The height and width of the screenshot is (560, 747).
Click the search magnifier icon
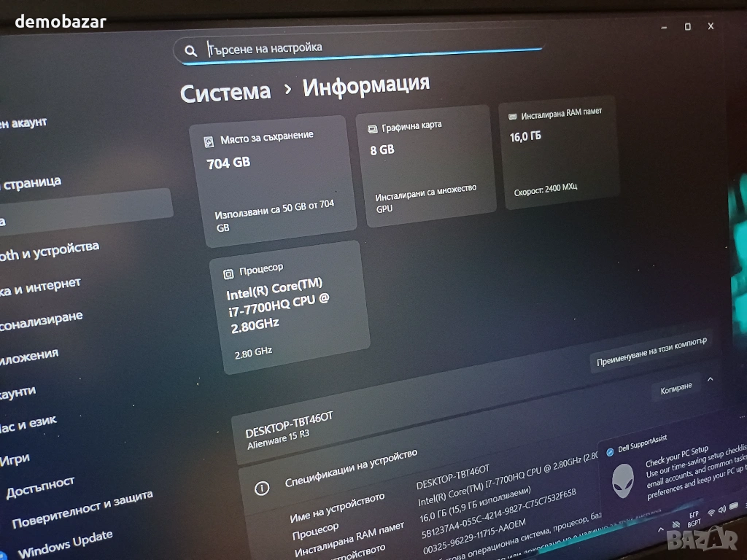190,50
